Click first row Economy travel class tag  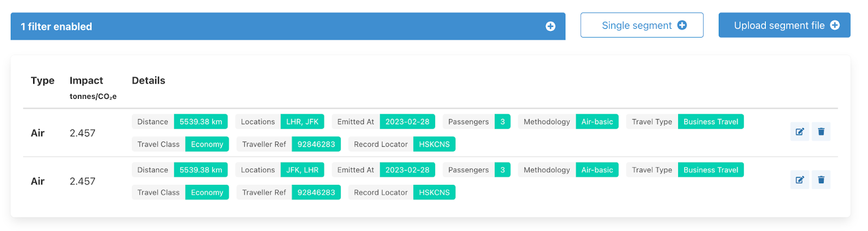click(x=207, y=145)
